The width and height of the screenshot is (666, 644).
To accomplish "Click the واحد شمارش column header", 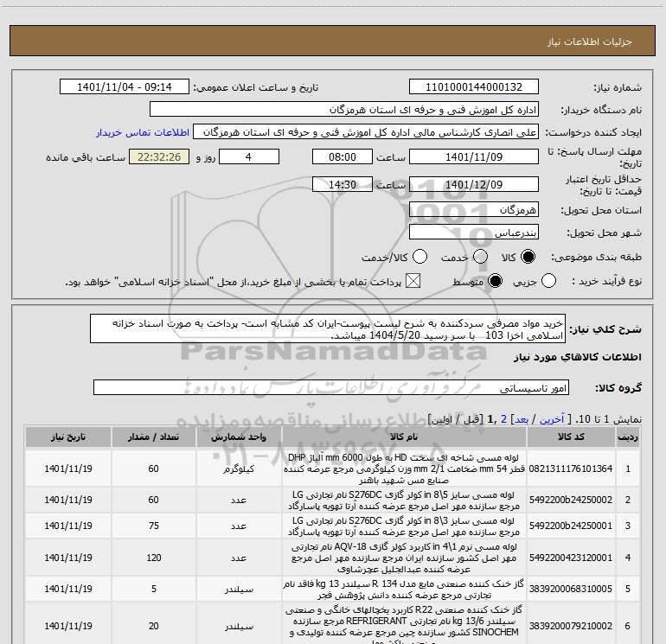I will click(239, 437).
